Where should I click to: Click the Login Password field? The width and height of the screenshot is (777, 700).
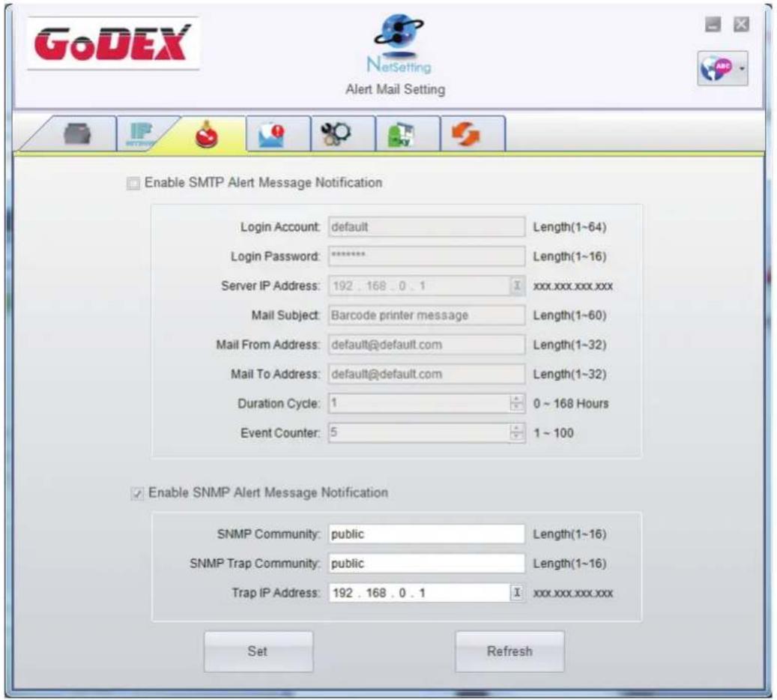426,256
